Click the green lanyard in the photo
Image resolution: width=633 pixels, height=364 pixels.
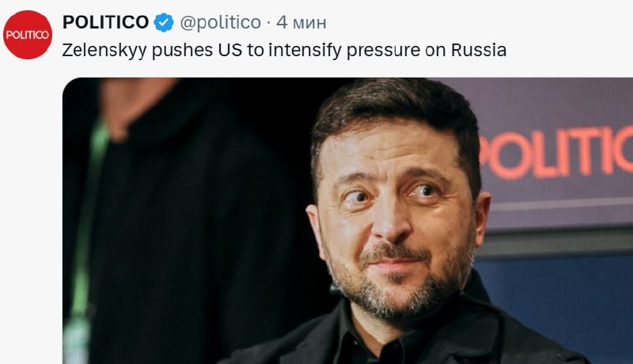pyautogui.click(x=87, y=226)
